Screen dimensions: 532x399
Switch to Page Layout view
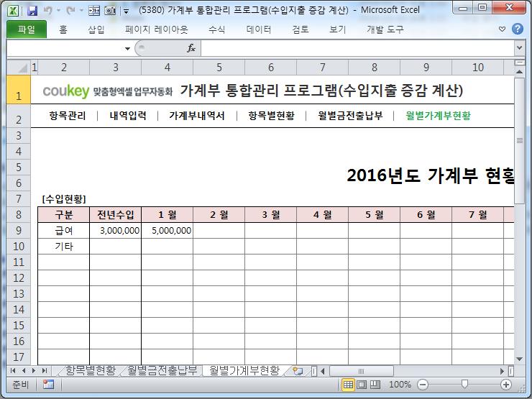(x=362, y=385)
